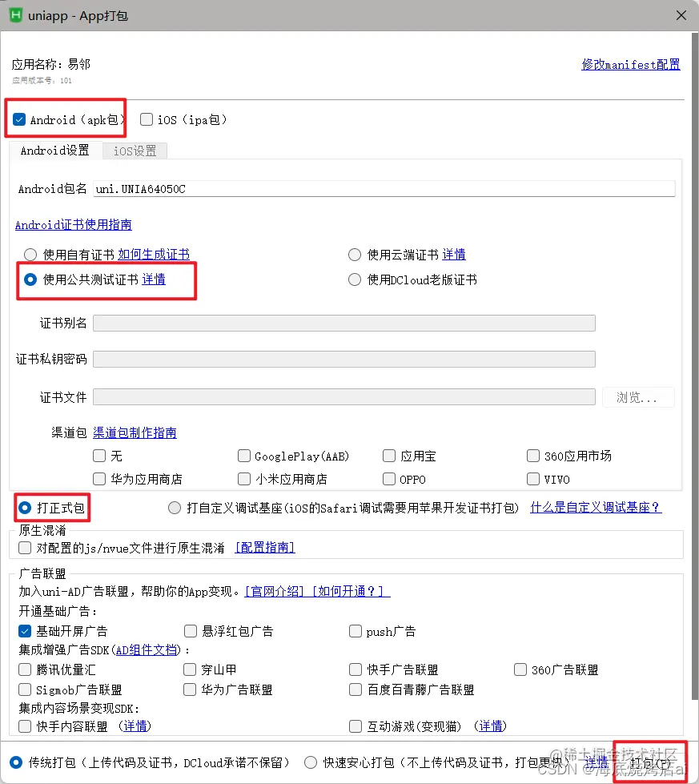Open the 渠道包制作指南 guide

tap(135, 432)
